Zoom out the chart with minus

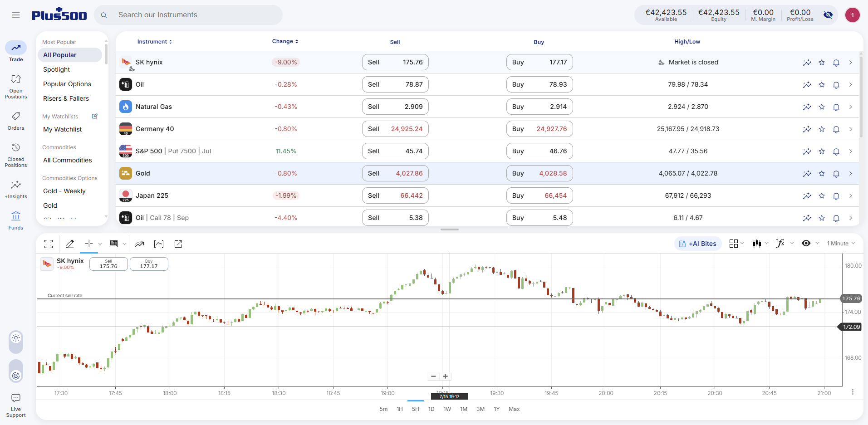coord(433,376)
